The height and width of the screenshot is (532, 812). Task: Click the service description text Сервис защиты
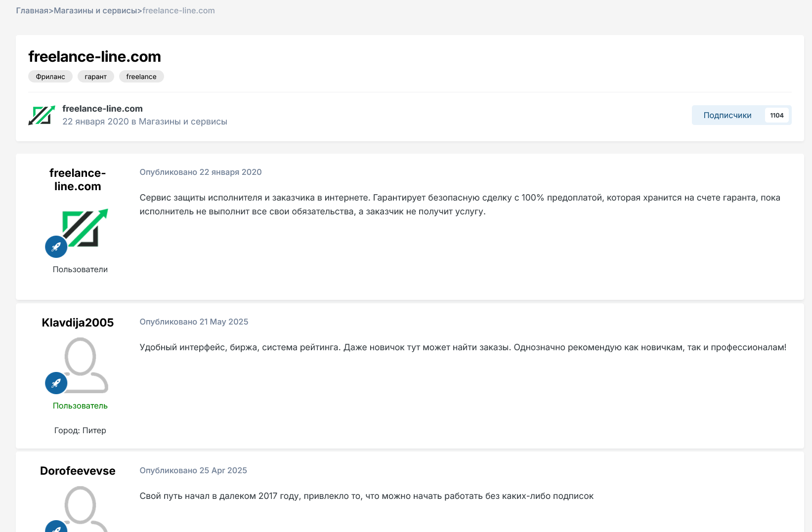click(x=460, y=205)
